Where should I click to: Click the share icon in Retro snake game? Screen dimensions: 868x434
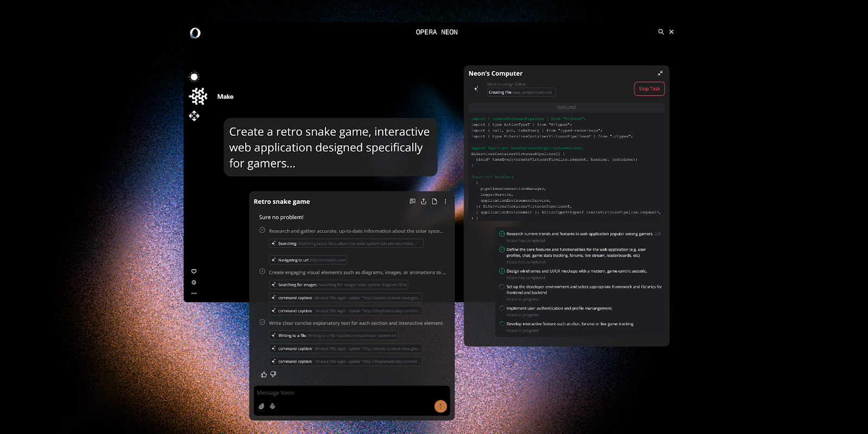(424, 201)
